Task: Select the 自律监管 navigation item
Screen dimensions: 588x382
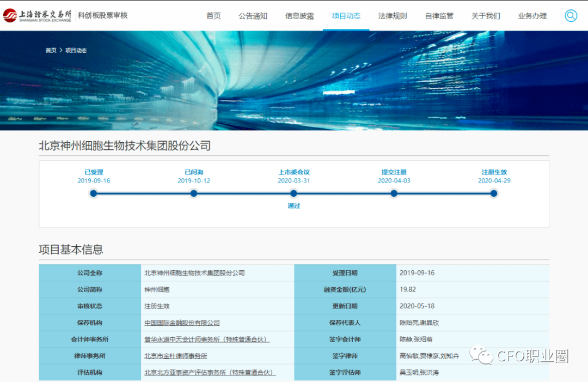Action: pyautogui.click(x=439, y=16)
